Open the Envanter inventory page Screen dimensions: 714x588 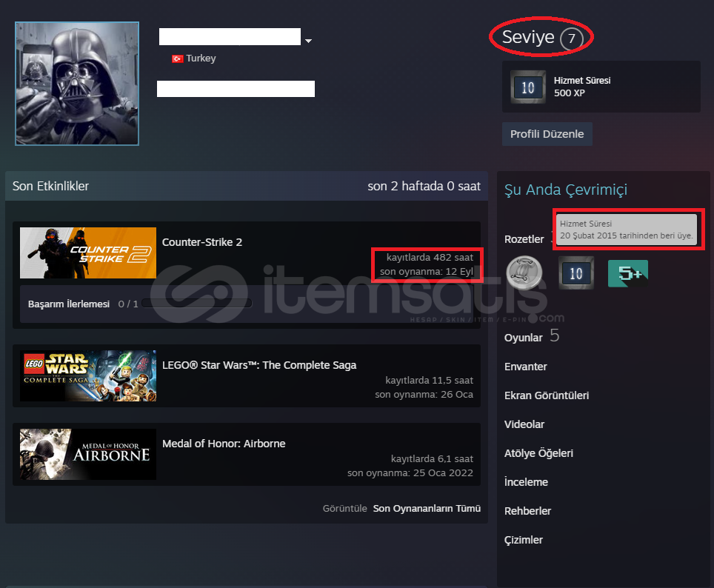(525, 367)
